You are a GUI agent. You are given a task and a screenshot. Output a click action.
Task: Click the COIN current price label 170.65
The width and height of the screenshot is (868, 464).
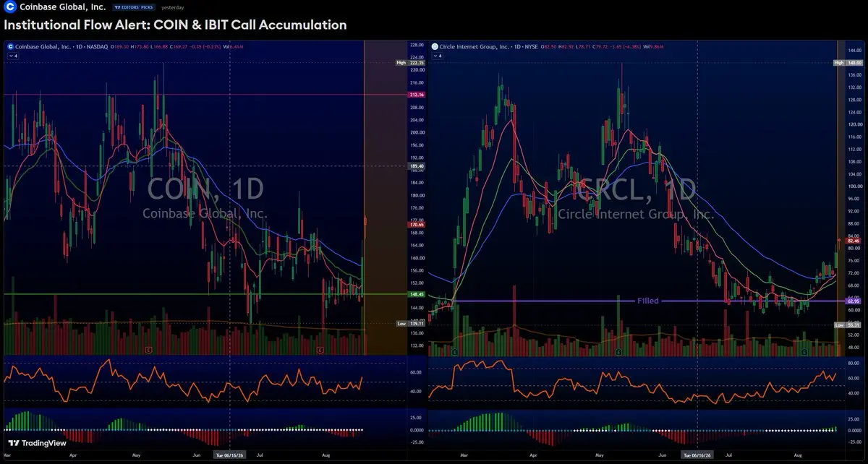pos(417,225)
